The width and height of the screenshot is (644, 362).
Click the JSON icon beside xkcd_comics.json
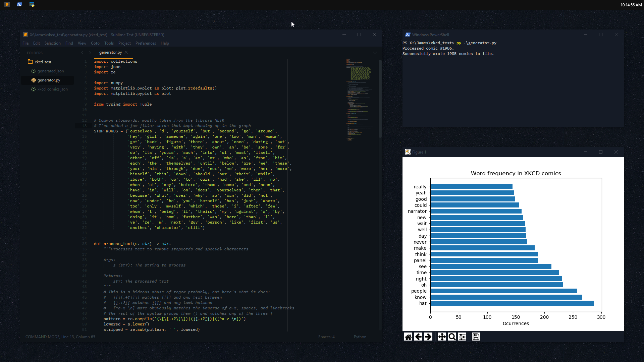pos(34,89)
